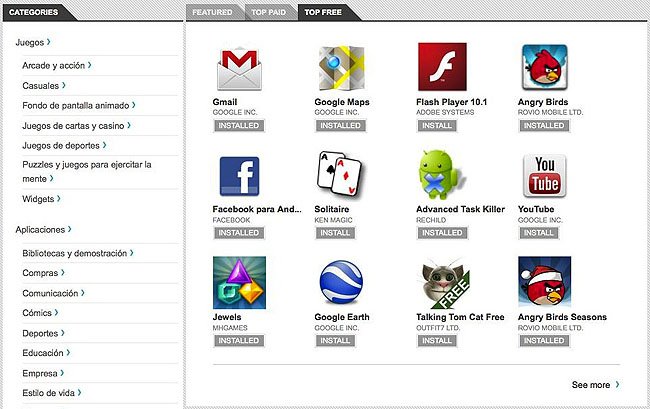Viewport: 650px width, 409px height.
Task: Open the Gmail app icon
Action: click(239, 68)
